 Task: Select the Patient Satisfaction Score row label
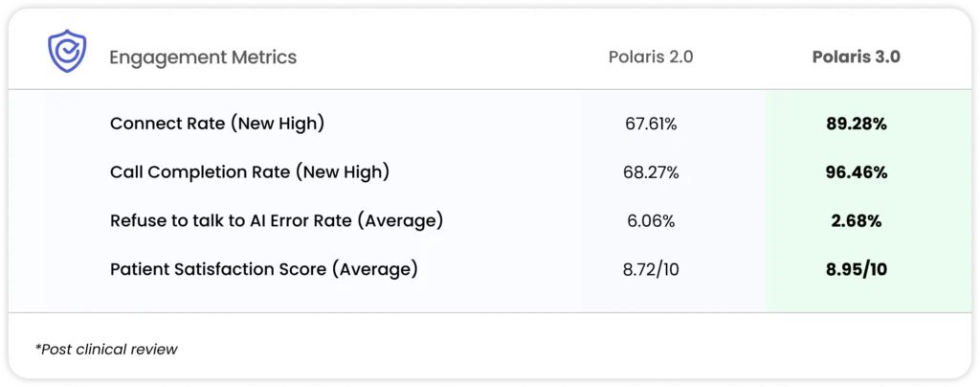point(264,269)
